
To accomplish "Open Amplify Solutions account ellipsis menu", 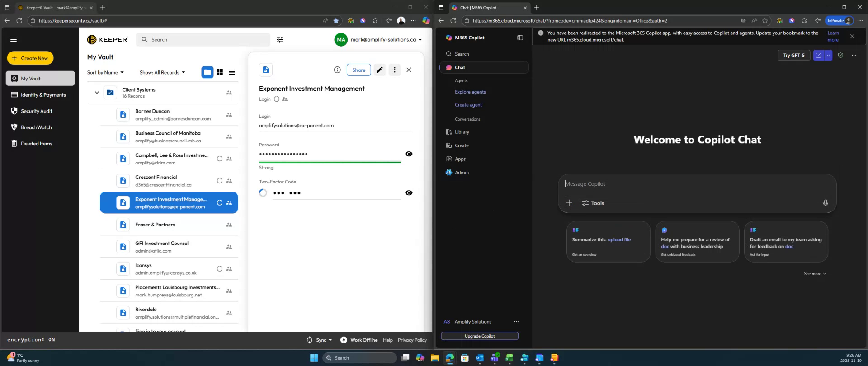I will coord(516,322).
